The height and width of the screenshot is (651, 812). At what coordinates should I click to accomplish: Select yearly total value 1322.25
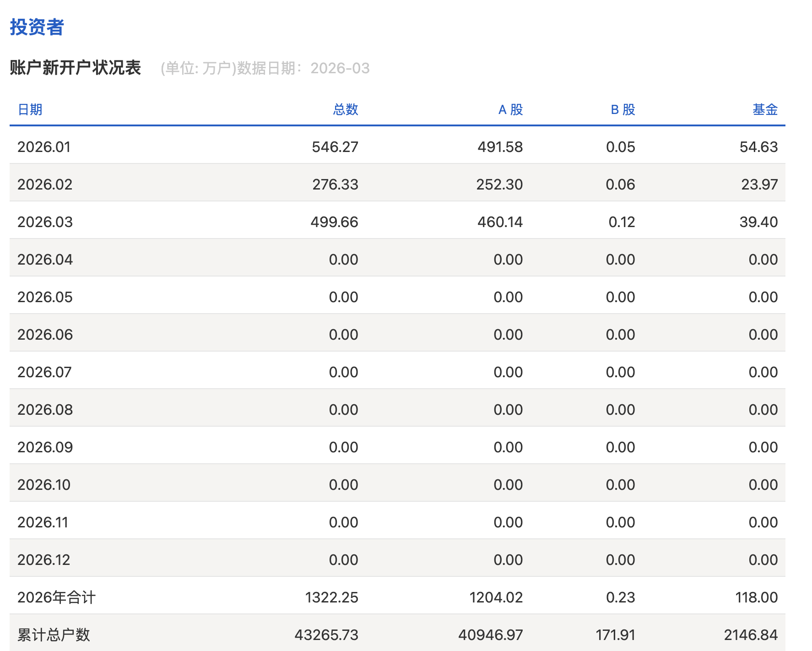tap(331, 597)
